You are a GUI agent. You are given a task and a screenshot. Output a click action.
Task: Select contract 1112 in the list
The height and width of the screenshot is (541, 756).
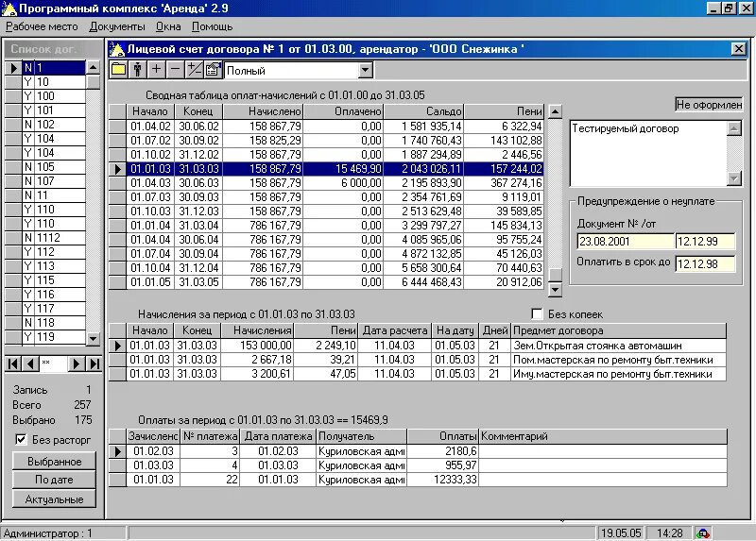coord(54,238)
